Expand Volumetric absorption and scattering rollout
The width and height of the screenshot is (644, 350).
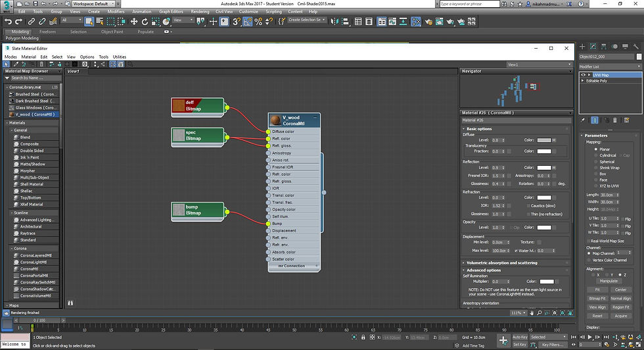[x=464, y=262]
